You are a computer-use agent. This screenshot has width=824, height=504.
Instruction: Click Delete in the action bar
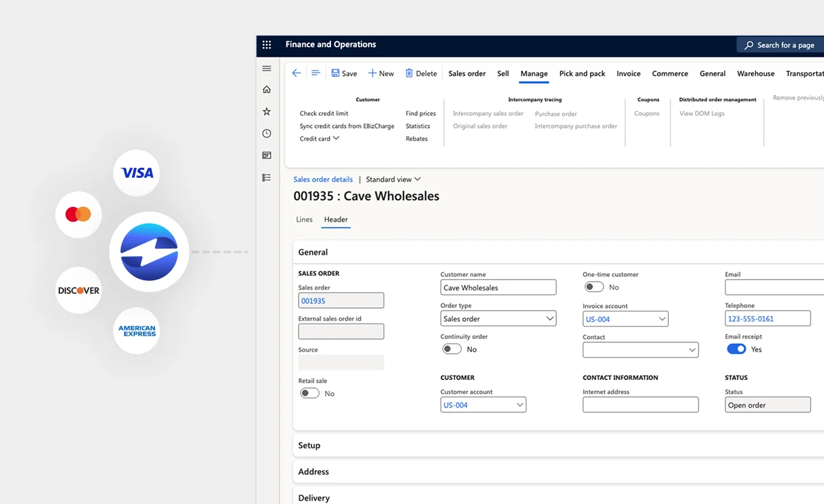(x=421, y=73)
